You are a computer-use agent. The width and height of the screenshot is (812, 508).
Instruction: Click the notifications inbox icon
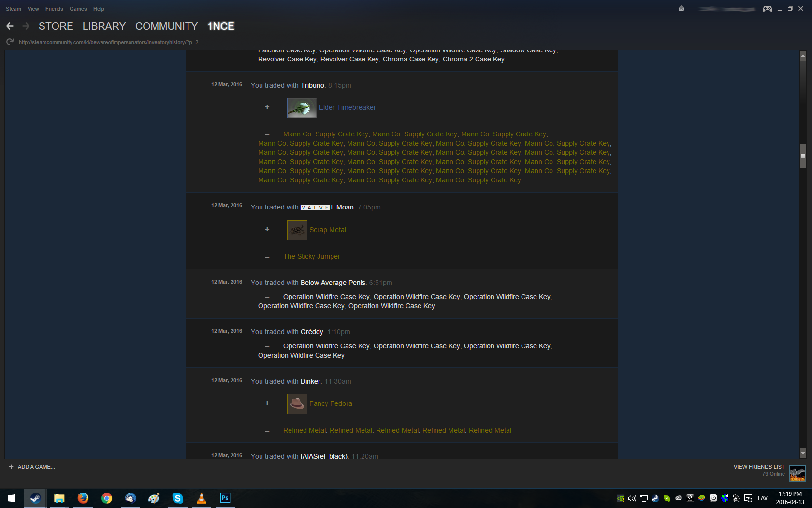(x=681, y=9)
